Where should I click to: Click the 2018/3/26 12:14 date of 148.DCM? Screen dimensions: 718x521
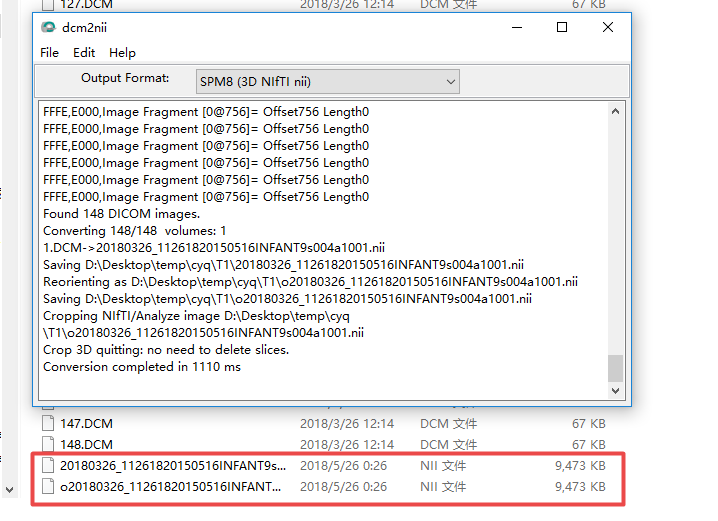(347, 445)
